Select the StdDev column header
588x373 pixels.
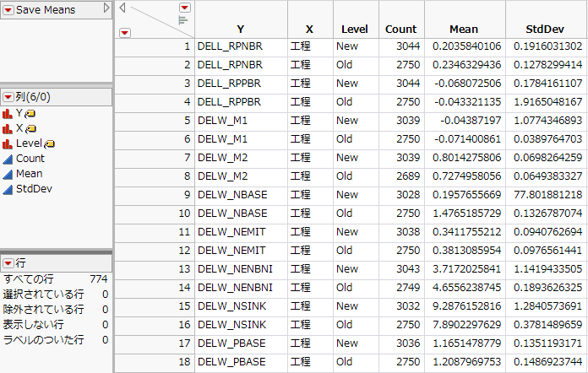[x=545, y=29]
